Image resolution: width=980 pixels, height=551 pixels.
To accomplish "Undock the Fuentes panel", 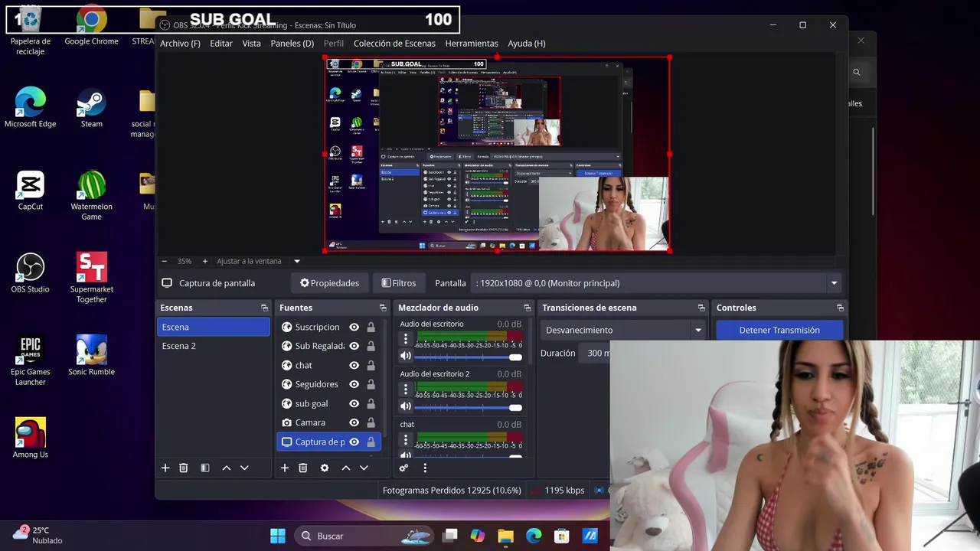I will pos(383,308).
